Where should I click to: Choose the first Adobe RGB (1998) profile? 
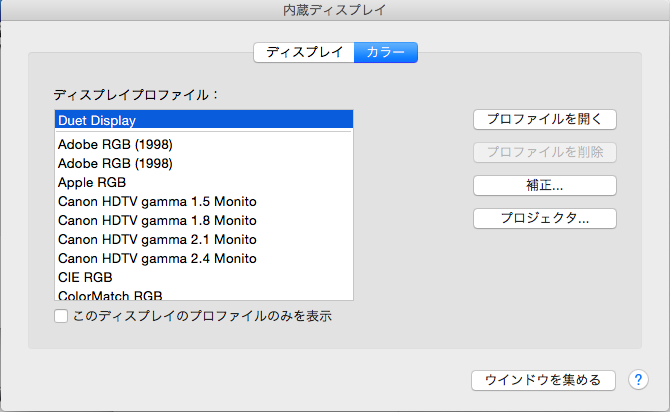click(204, 145)
